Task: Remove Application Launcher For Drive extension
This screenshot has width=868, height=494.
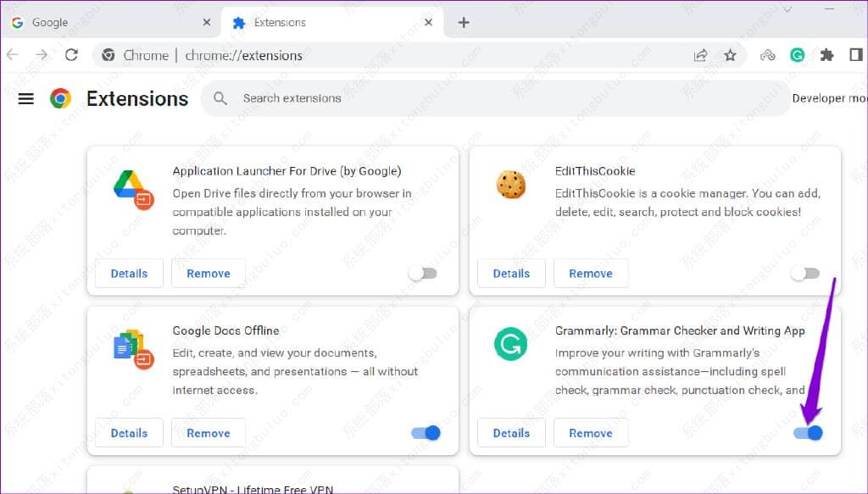Action: 209,274
